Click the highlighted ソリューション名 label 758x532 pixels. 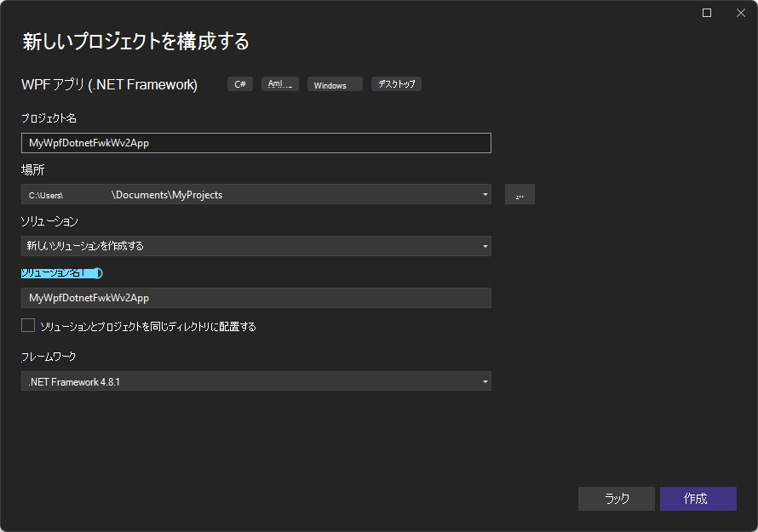[61, 273]
